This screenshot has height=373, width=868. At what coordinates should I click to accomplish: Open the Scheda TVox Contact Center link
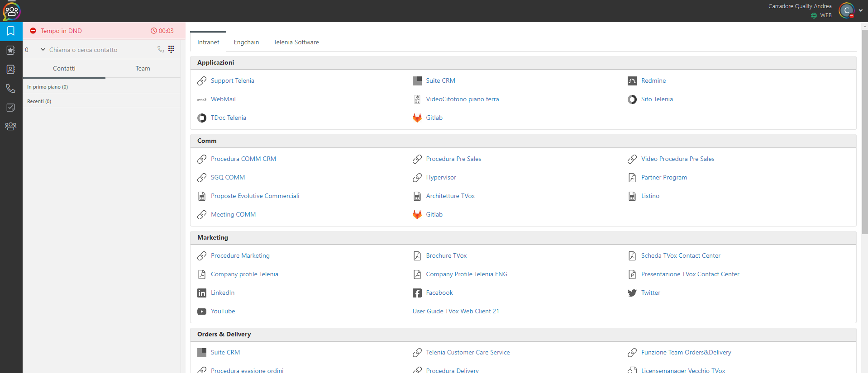681,256
